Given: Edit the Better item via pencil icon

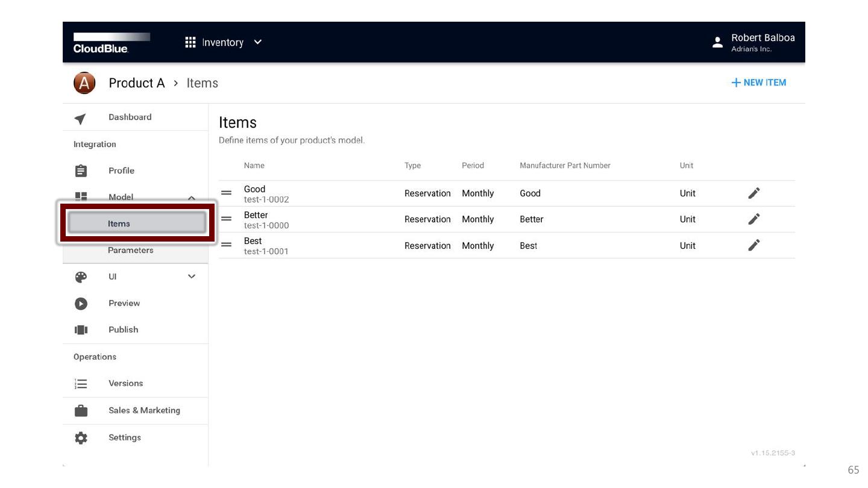Looking at the screenshot, I should pyautogui.click(x=753, y=219).
